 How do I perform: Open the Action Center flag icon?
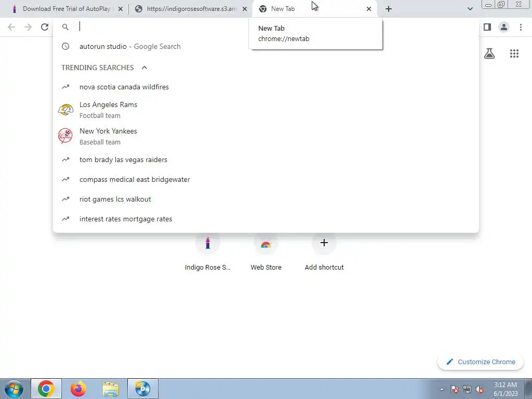(455, 390)
